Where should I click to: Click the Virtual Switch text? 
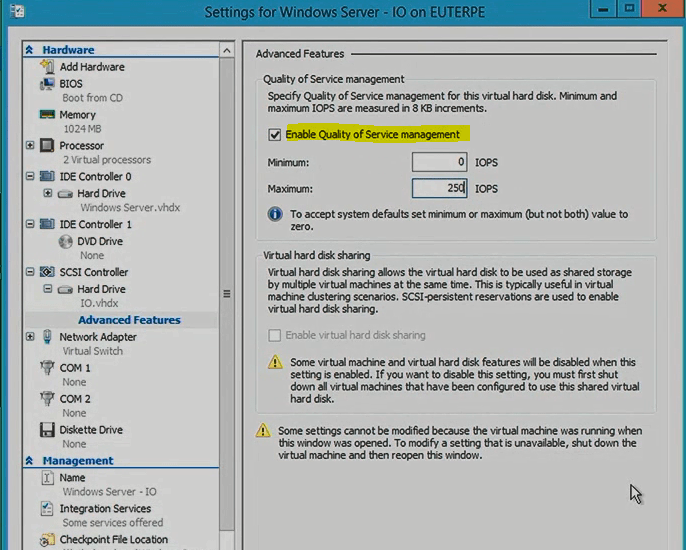pyautogui.click(x=93, y=351)
